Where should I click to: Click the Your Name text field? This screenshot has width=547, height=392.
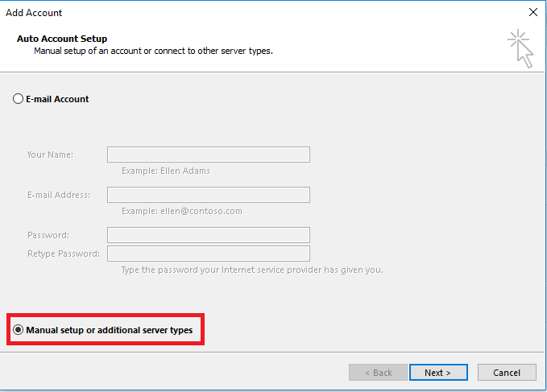pyautogui.click(x=209, y=155)
